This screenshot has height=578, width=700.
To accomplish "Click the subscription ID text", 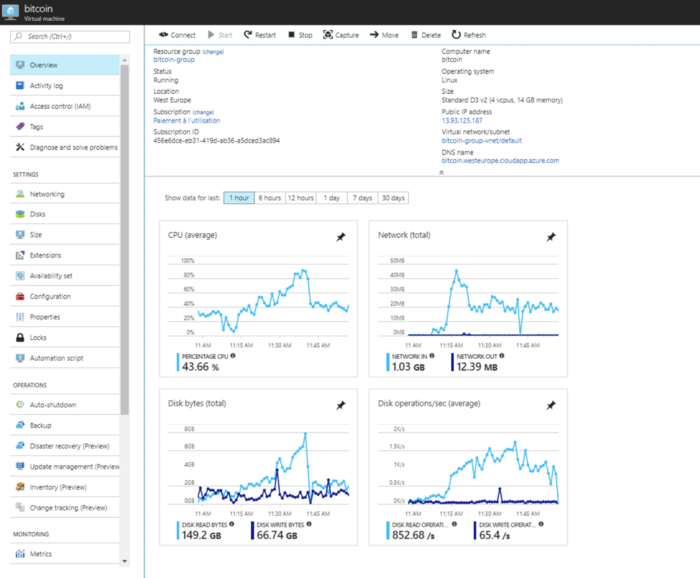I will point(217,141).
